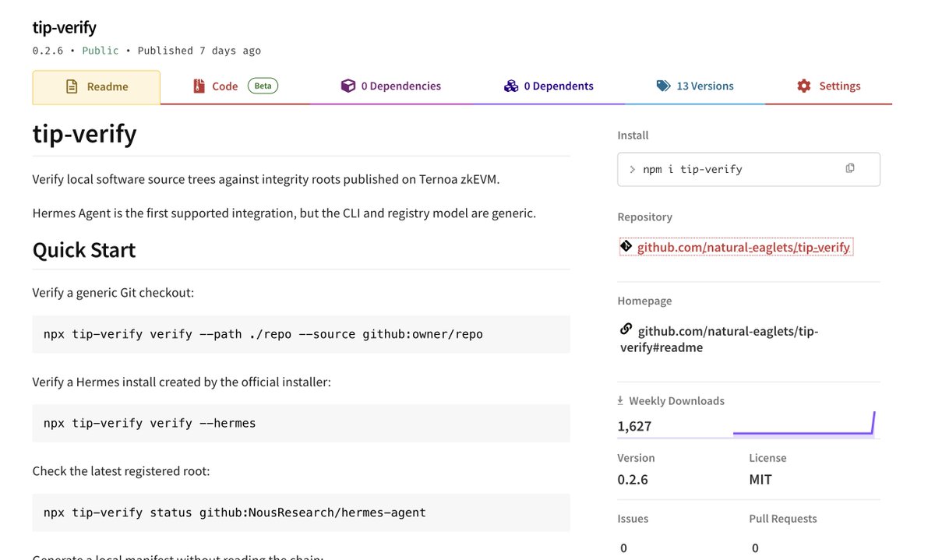Image resolution: width=935 pixels, height=560 pixels.
Task: Click the weekly downloads sparkline chart
Action: pyautogui.click(x=805, y=423)
